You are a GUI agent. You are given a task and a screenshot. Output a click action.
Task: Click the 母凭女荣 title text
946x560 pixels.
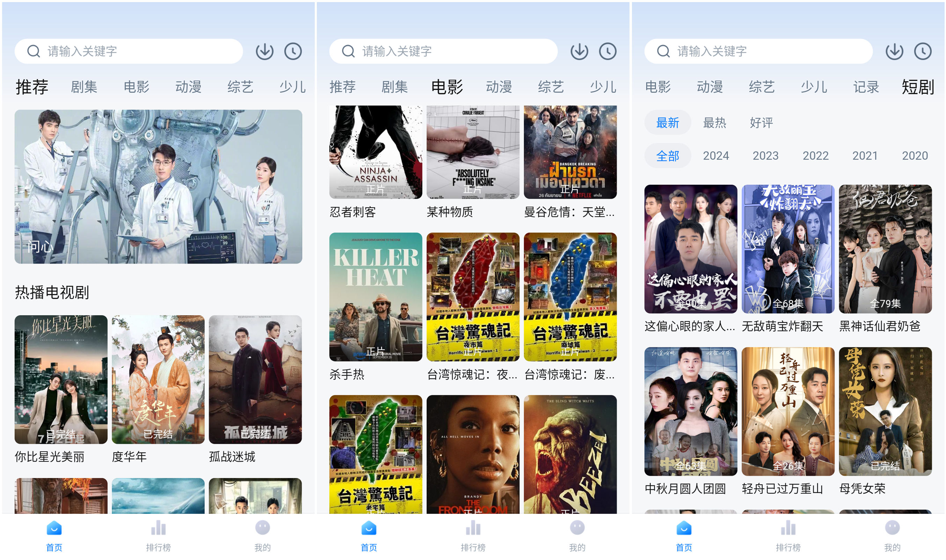tap(862, 489)
